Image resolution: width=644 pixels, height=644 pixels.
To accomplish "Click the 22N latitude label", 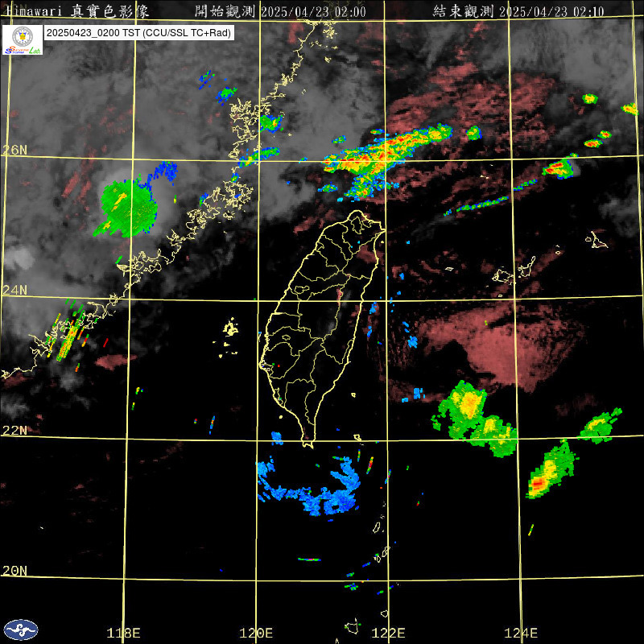I will coord(14,430).
